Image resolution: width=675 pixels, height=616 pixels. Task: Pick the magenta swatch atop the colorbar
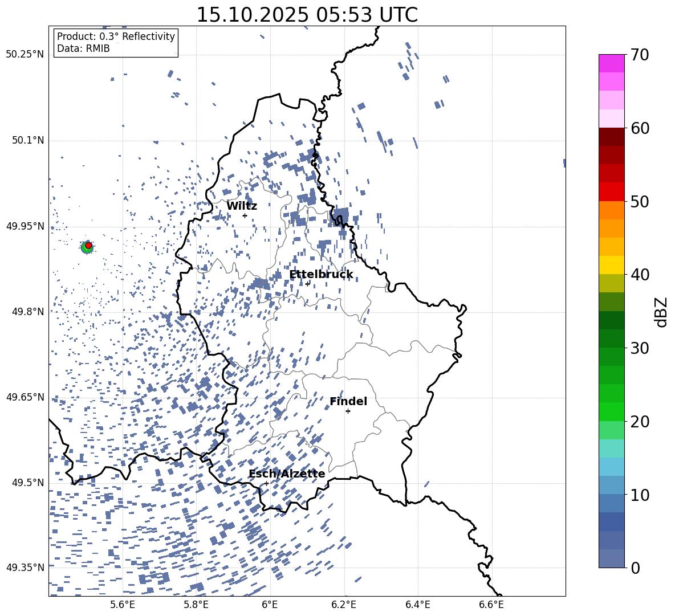(611, 63)
